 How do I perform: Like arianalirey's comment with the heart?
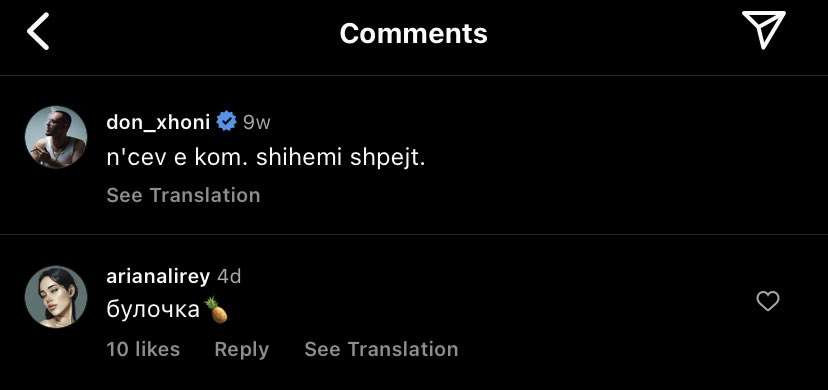point(768,301)
